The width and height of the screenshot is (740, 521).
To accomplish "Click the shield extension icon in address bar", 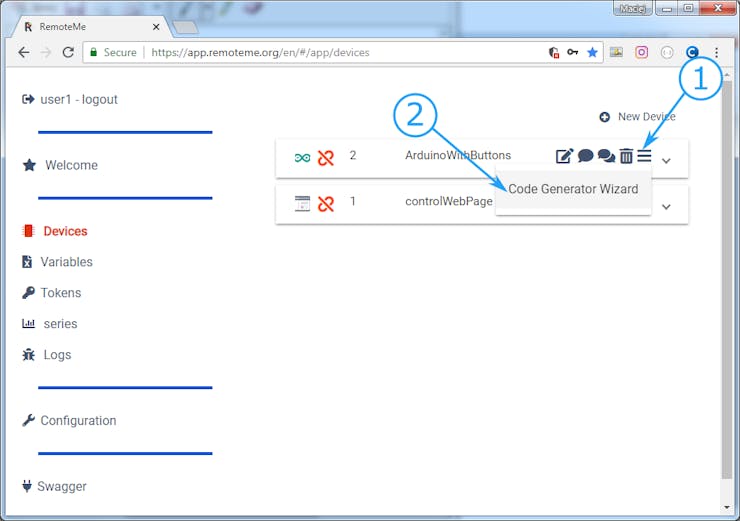I will pos(554,52).
